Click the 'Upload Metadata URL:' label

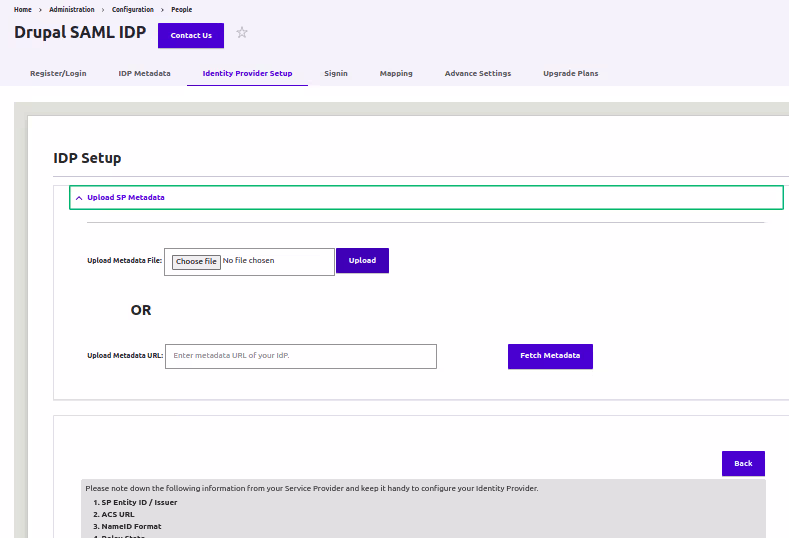click(x=125, y=356)
